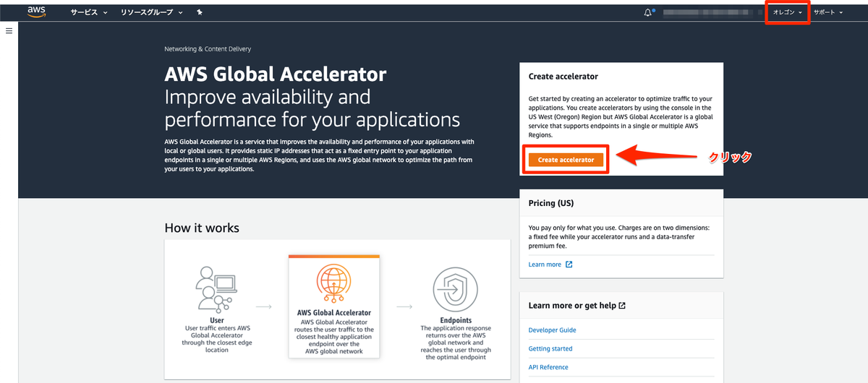Click the Endpoints label in the diagram
The width and height of the screenshot is (868, 383).
pos(456,320)
